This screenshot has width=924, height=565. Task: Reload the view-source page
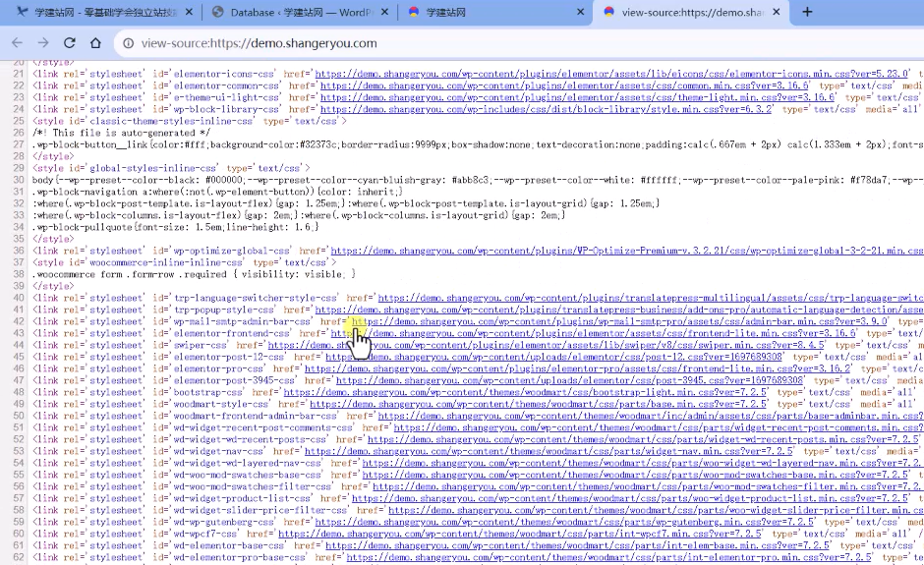[x=69, y=43]
